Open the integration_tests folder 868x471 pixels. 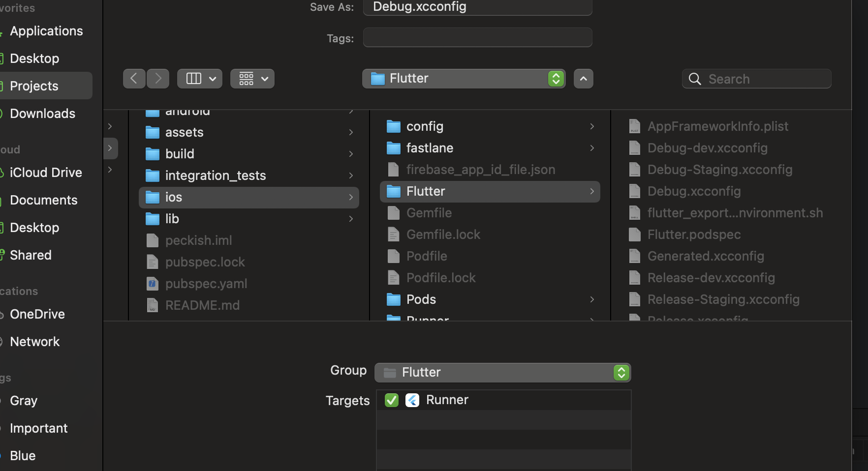216,176
